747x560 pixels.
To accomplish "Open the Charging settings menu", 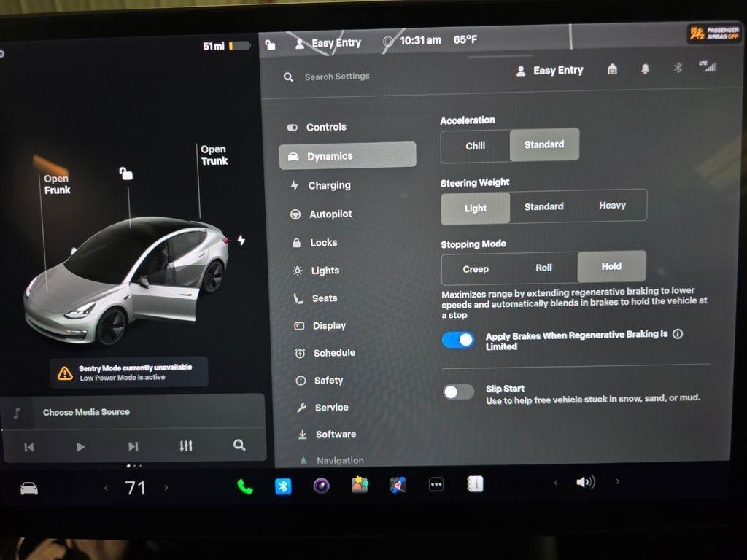I will [x=328, y=185].
